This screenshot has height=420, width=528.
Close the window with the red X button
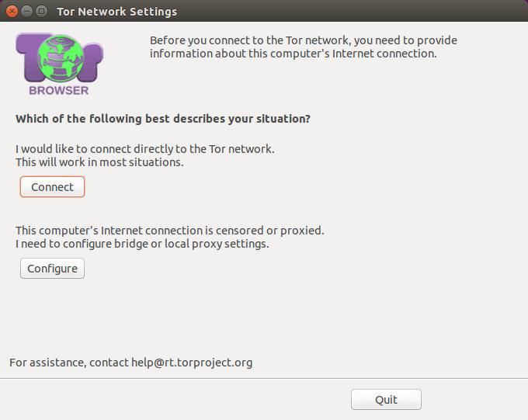pyautogui.click(x=12, y=11)
